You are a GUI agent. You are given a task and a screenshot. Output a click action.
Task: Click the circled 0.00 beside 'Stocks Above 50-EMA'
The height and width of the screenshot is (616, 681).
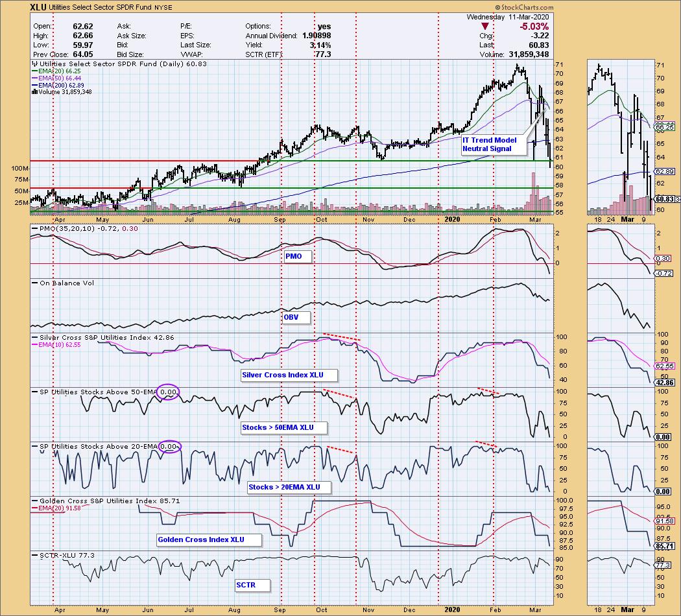(168, 392)
